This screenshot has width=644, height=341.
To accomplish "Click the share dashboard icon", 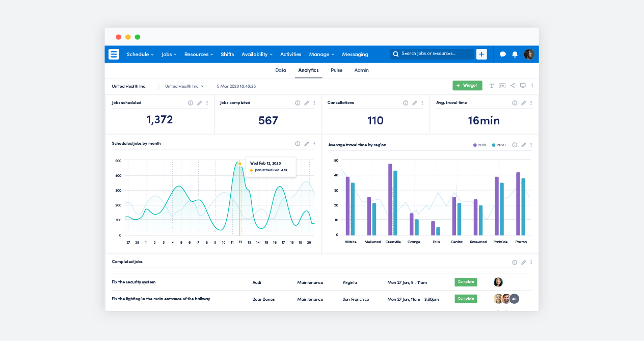I will [x=513, y=86].
